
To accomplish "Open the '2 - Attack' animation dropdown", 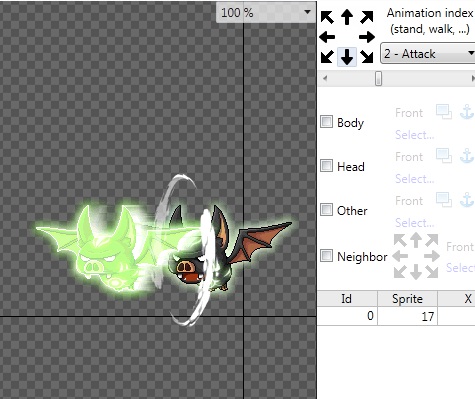I will pyautogui.click(x=428, y=53).
